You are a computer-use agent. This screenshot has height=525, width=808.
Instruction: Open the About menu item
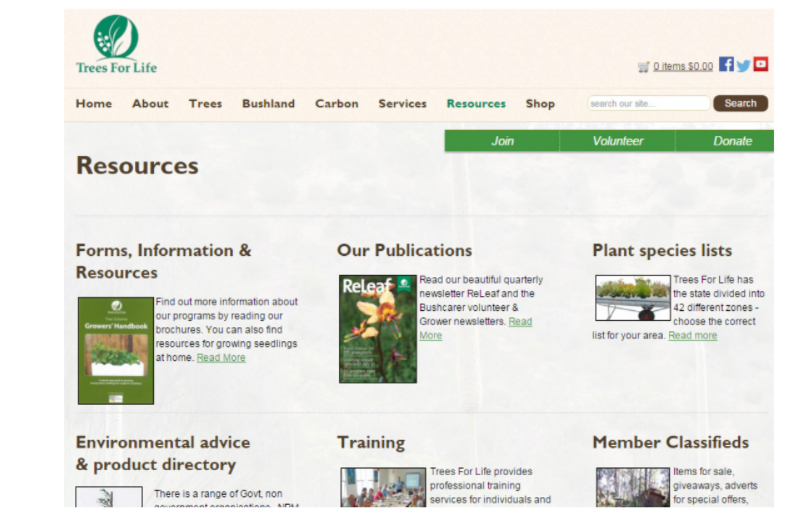[150, 104]
